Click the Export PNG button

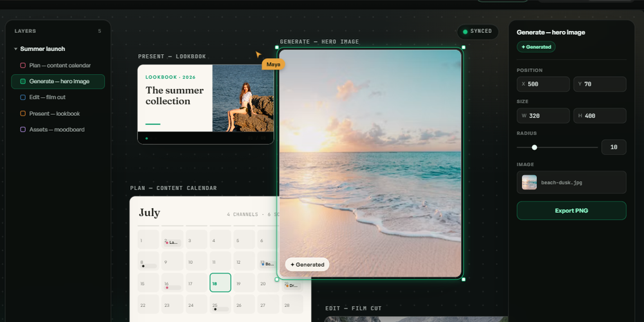[571, 211]
